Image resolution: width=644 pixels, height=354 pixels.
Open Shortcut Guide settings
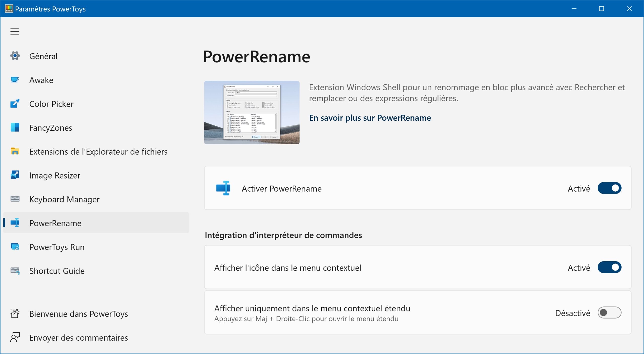coord(96,271)
